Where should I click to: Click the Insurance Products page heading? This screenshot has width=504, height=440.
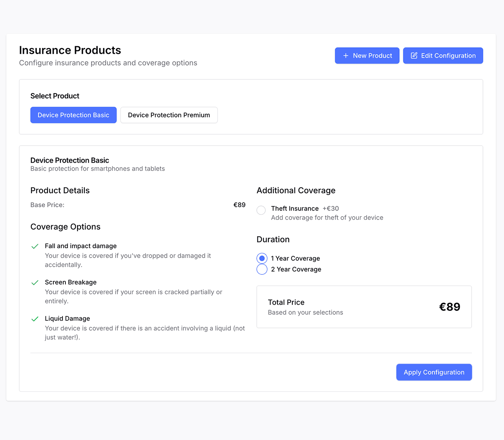coord(70,50)
